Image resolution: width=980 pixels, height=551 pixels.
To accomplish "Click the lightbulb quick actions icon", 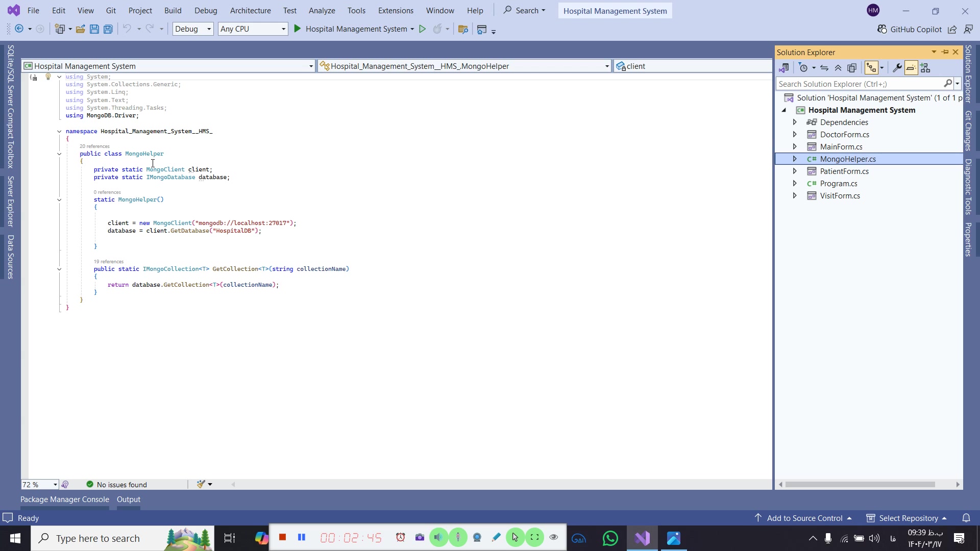I will tap(48, 77).
